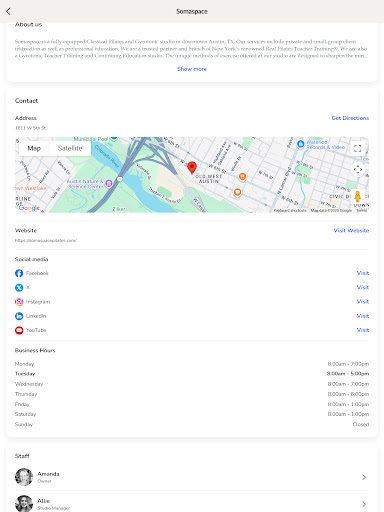Viewport: 384px width, 512px height.
Task: Click the Instagram label text
Action: click(x=38, y=302)
